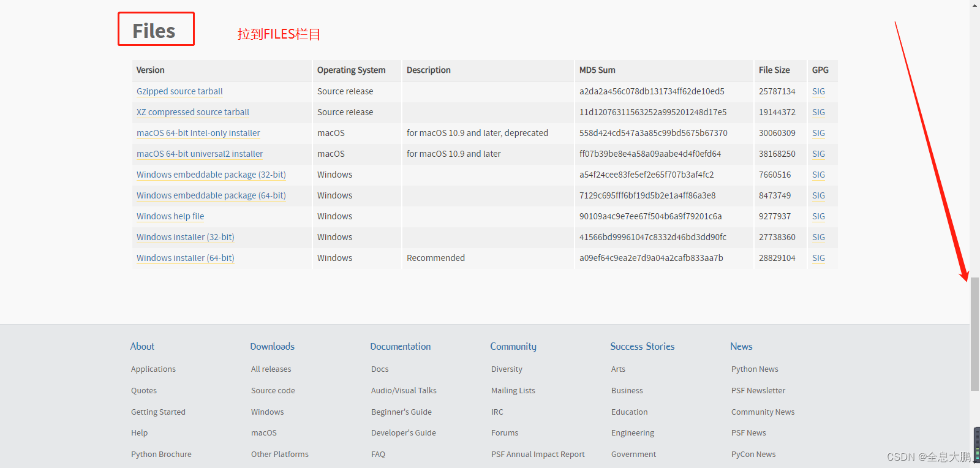Open SIG for macOS universal2 installer
The width and height of the screenshot is (980, 468).
pyautogui.click(x=818, y=154)
